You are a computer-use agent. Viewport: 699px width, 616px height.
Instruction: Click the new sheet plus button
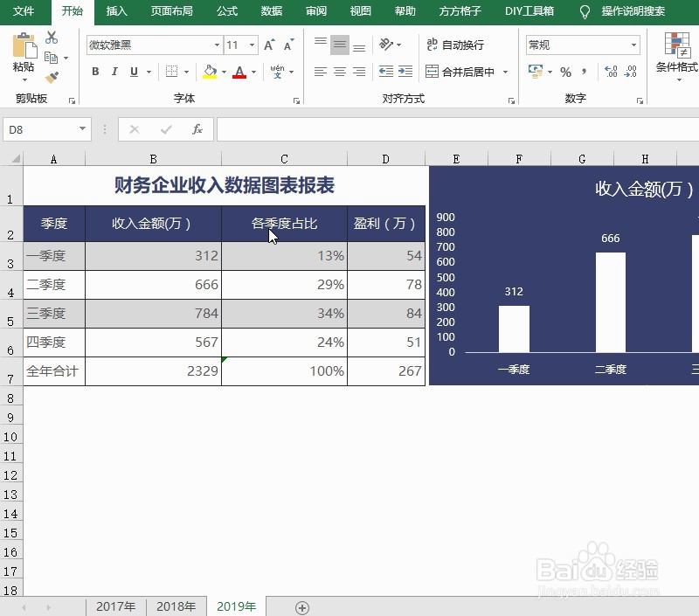(301, 606)
